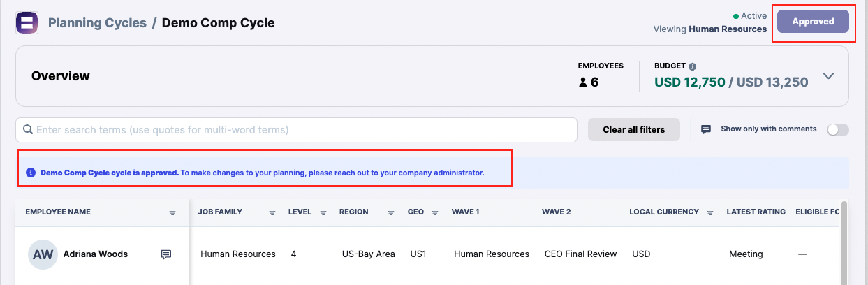The height and width of the screenshot is (285, 868).
Task: Click Latest Rating column header
Action: (756, 212)
